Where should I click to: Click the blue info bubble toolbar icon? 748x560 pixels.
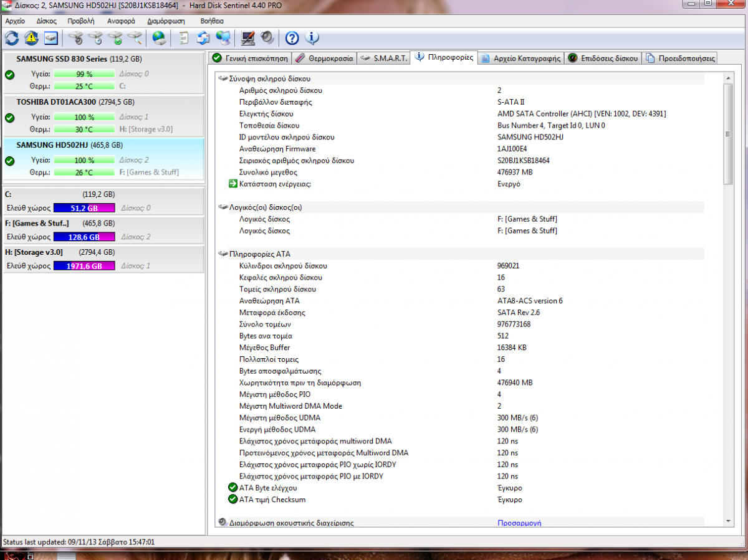point(312,38)
